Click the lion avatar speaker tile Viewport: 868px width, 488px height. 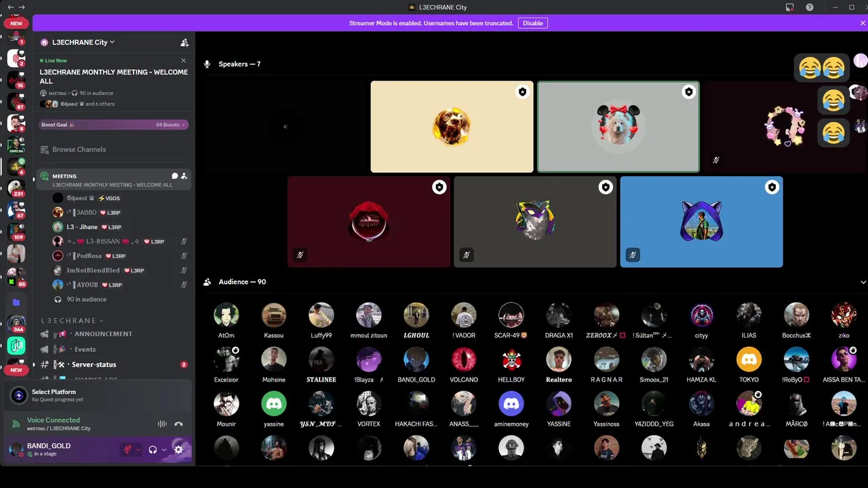point(452,127)
